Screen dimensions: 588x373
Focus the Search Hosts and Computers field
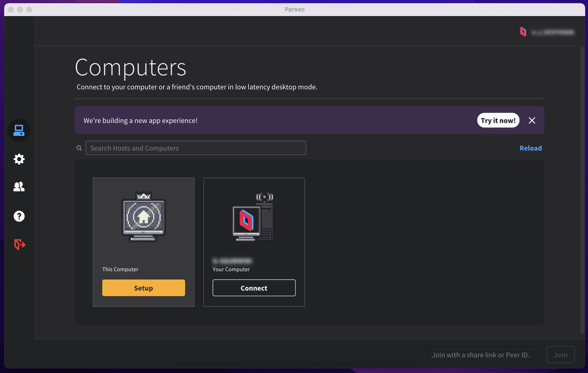196,148
